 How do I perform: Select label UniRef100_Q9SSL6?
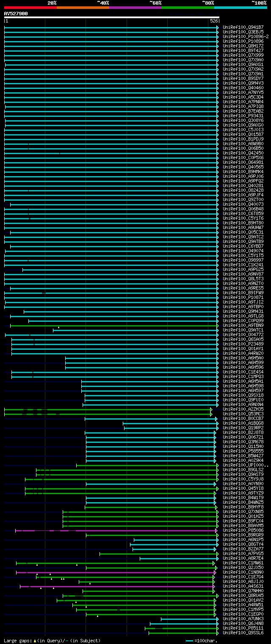tap(243, 633)
